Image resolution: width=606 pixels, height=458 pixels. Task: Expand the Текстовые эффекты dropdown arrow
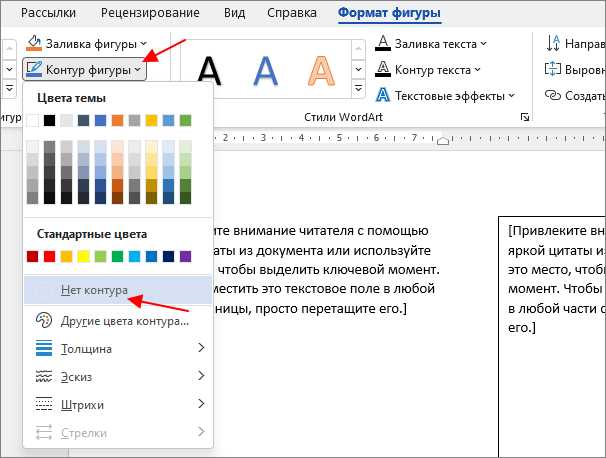click(511, 95)
